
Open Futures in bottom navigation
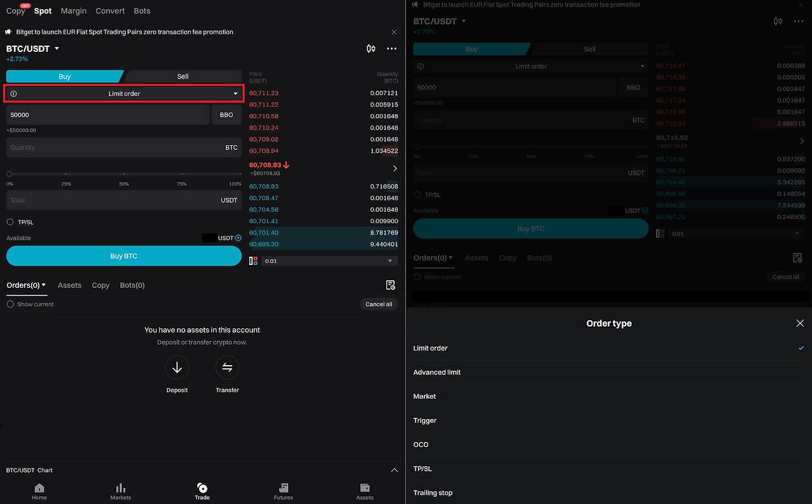click(284, 491)
